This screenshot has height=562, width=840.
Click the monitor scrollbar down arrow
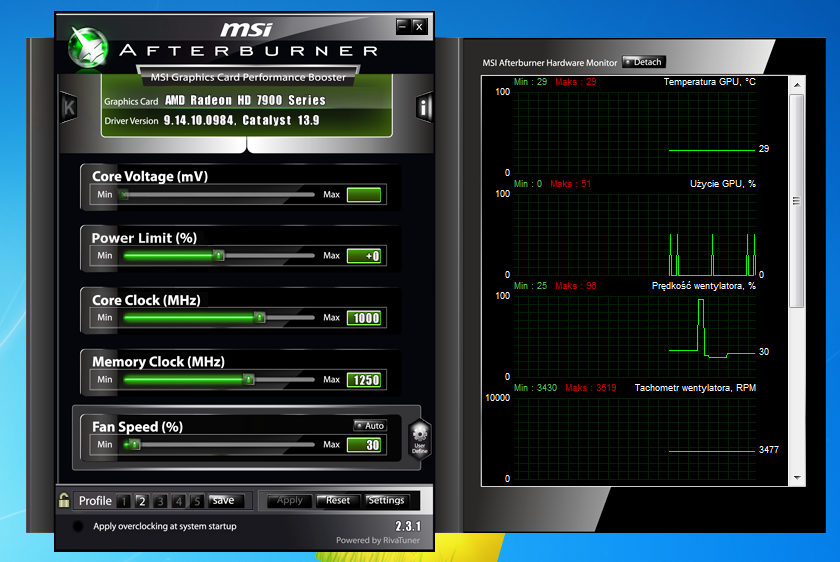(797, 477)
